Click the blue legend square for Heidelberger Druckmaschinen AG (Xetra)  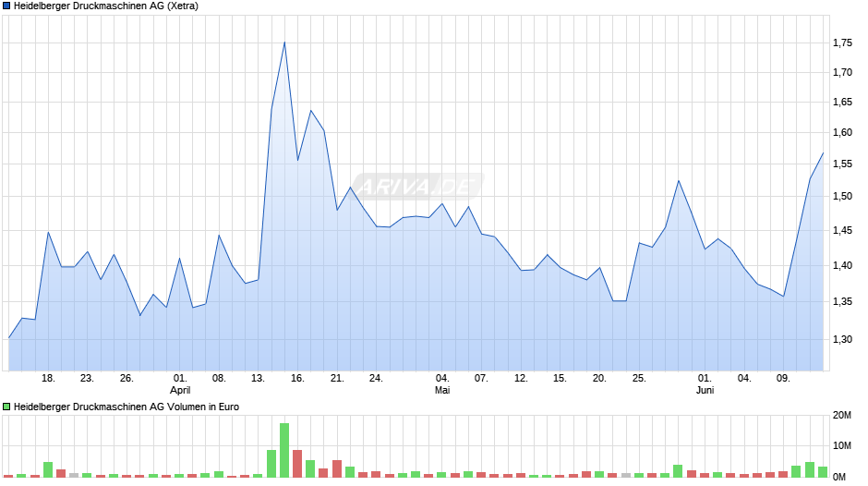coord(6,6)
